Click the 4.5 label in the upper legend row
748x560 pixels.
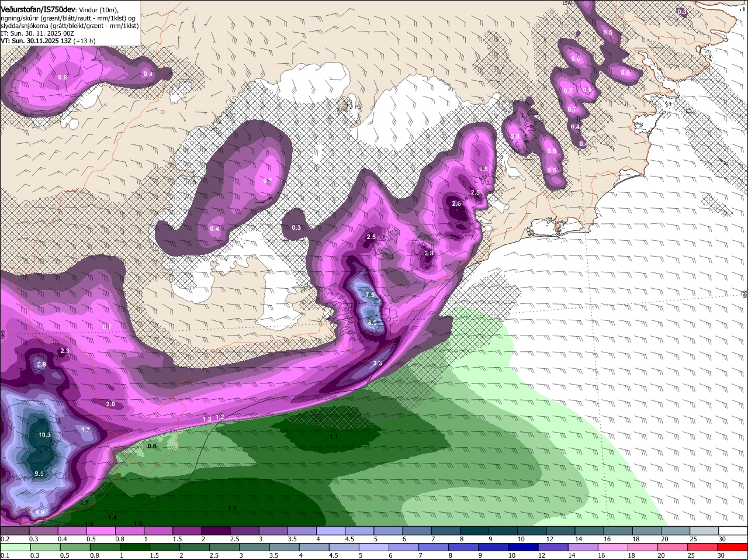350,539
